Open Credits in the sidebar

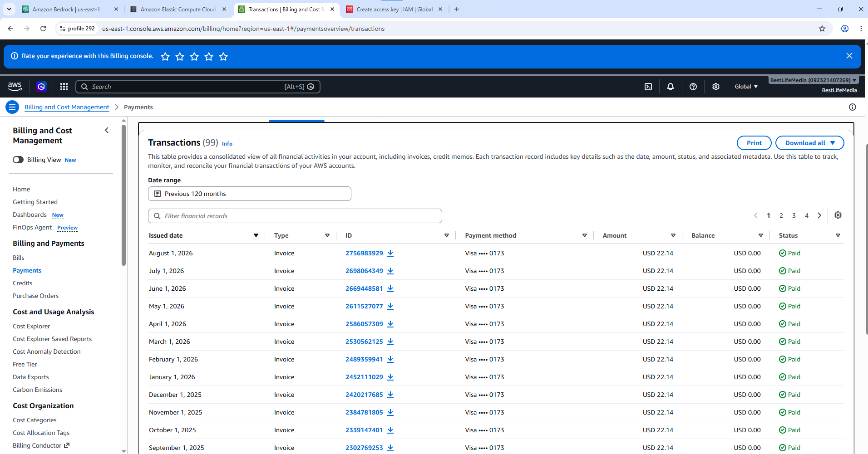[23, 283]
